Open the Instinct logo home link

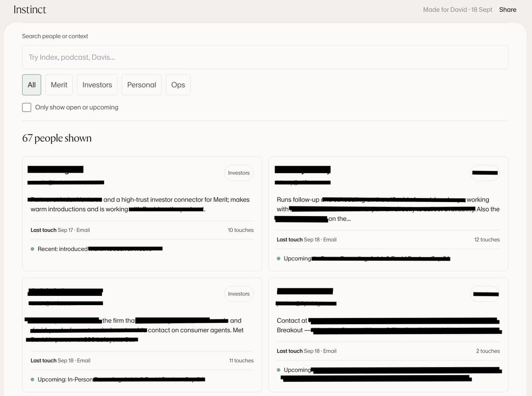point(30,9)
